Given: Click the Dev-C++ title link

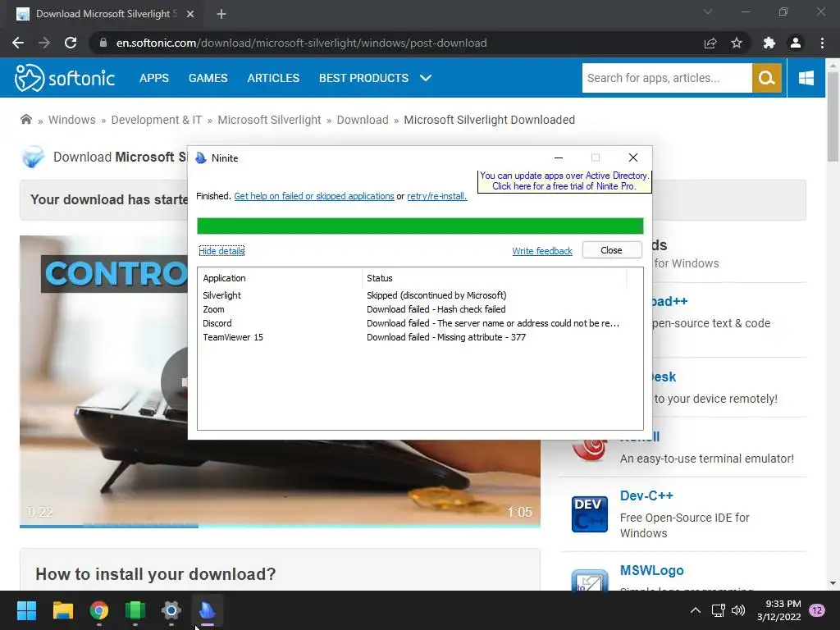Looking at the screenshot, I should [x=646, y=495].
